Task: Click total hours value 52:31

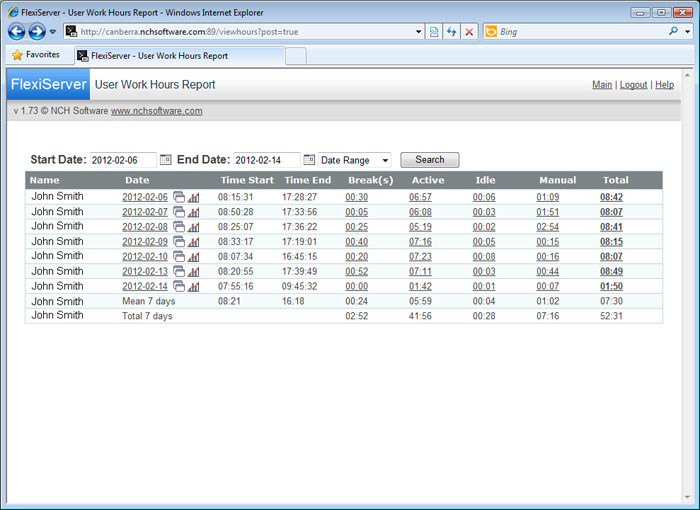Action: (x=611, y=316)
